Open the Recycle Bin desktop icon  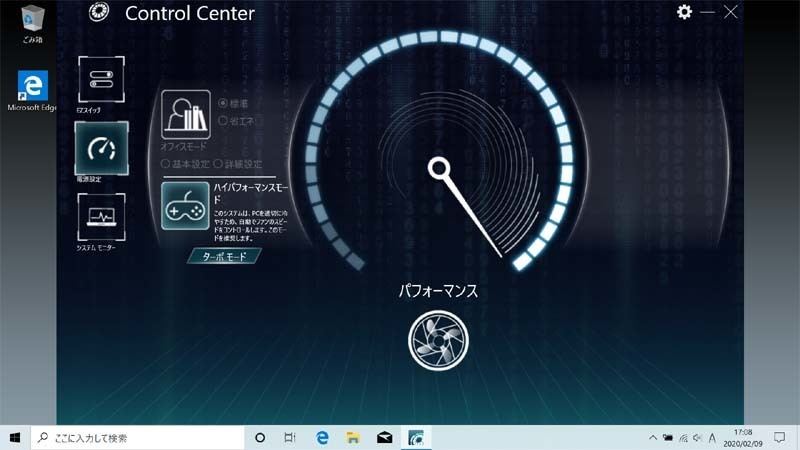click(33, 23)
